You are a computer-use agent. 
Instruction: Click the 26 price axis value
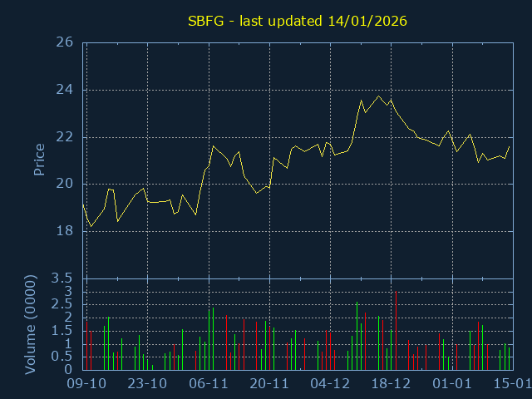[65, 42]
